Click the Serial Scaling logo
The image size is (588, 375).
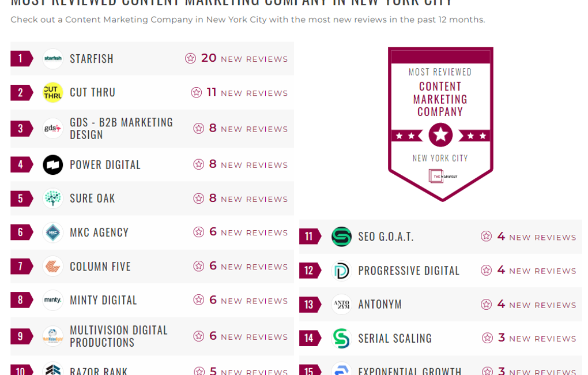point(341,338)
